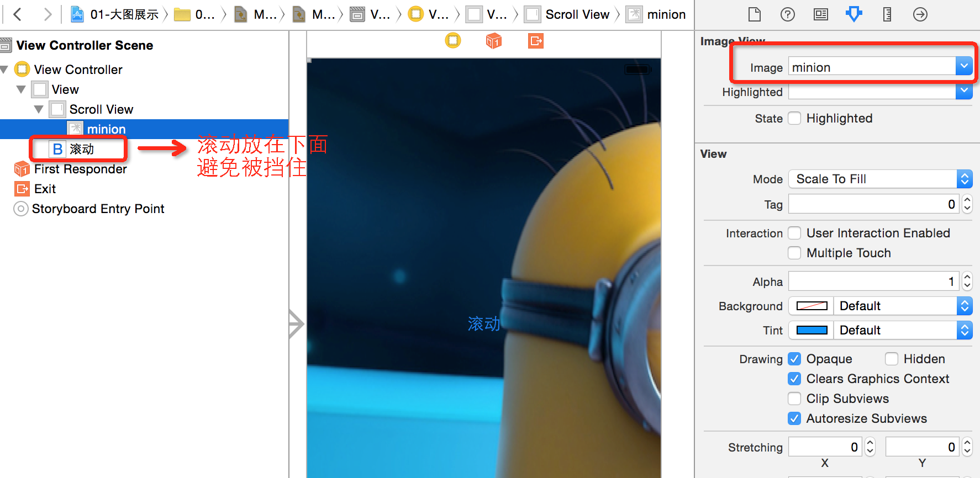Open the Background color Default dropdown
Screen dimensions: 980x478
pos(903,306)
